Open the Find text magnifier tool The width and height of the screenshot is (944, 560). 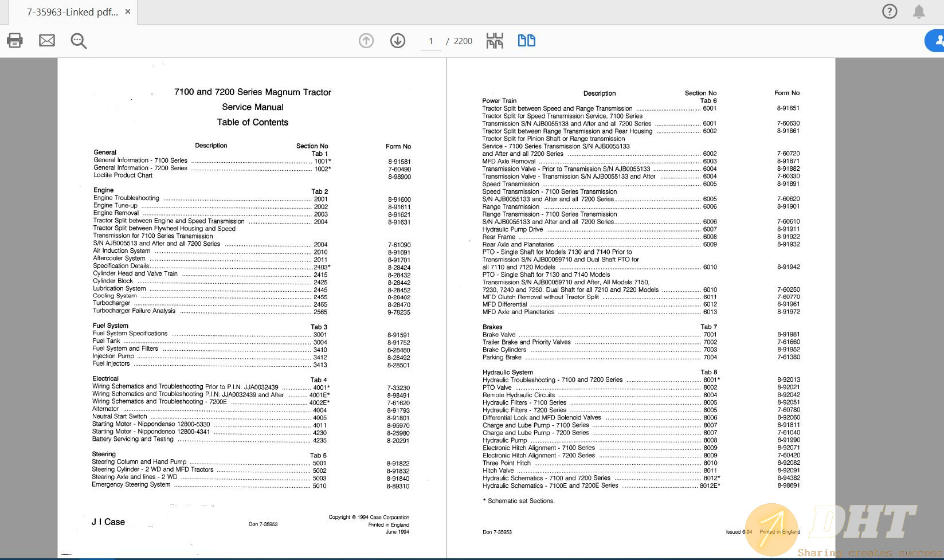(79, 41)
